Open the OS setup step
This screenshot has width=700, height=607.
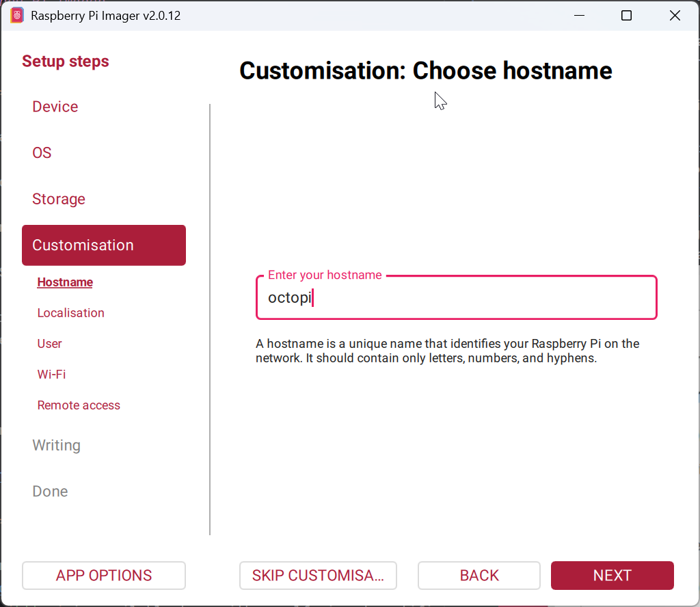42,152
